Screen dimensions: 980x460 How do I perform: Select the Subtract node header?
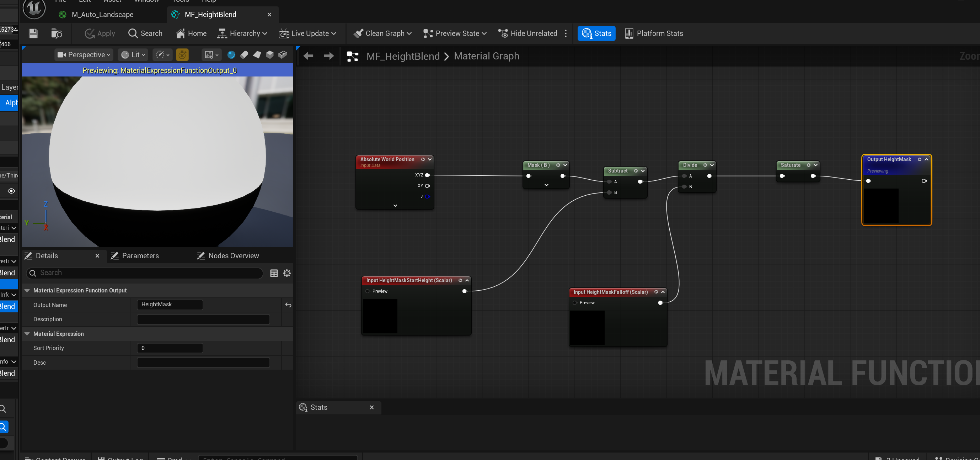coord(618,171)
